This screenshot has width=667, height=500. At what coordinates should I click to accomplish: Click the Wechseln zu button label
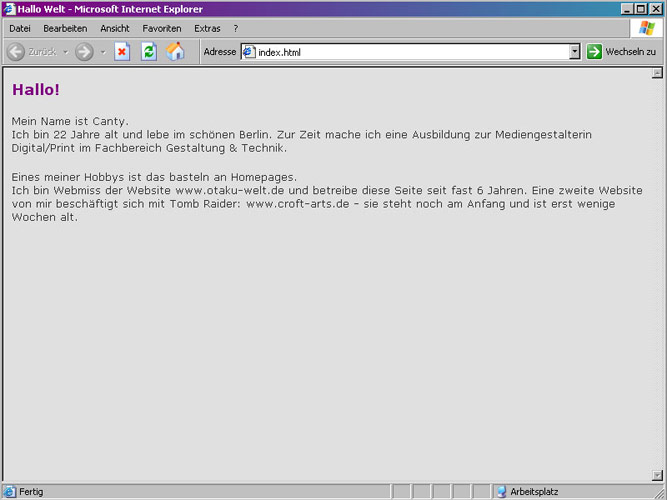(x=631, y=52)
